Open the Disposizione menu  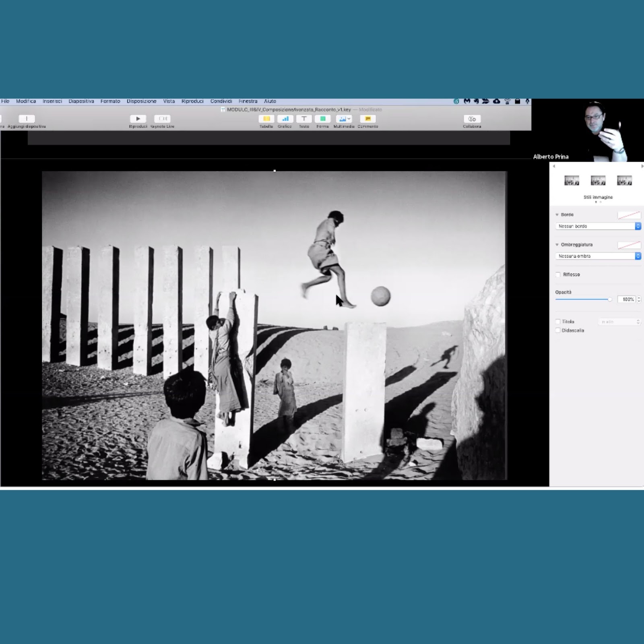[x=141, y=101]
